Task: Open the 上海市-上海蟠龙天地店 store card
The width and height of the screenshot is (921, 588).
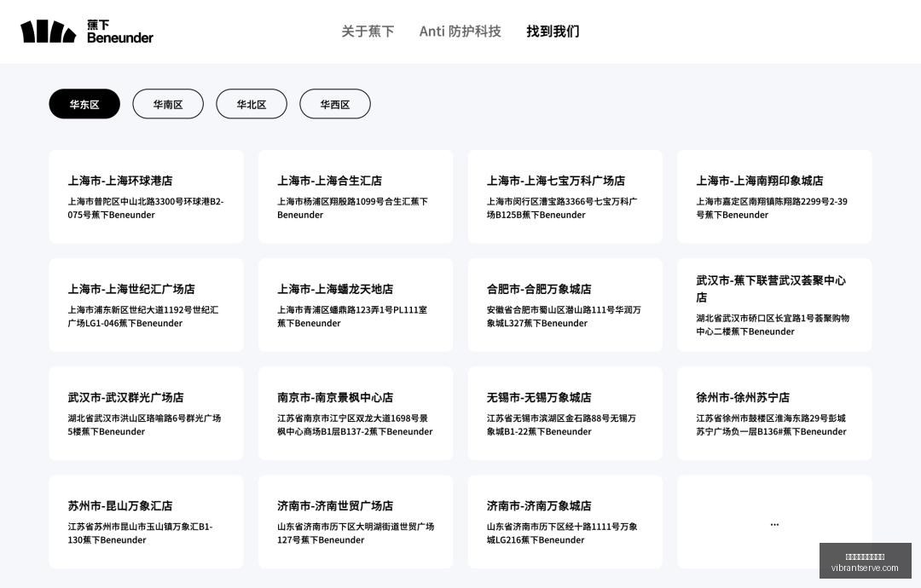Action: coord(356,305)
